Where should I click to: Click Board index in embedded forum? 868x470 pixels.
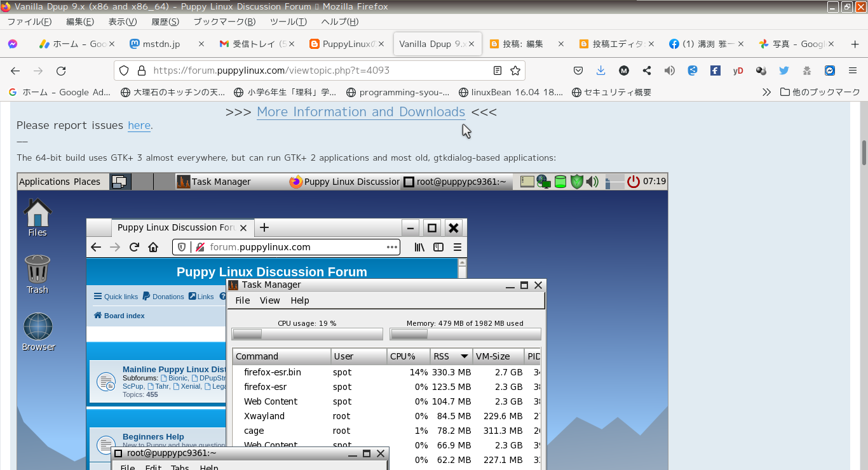(119, 316)
